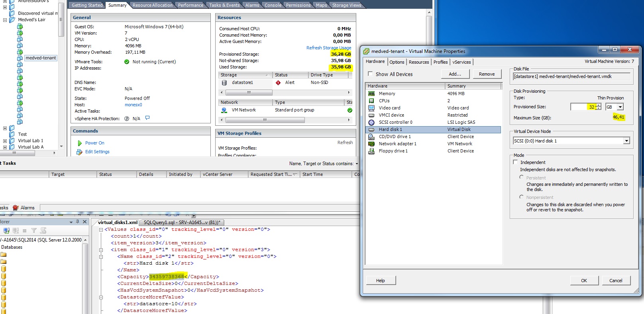
Task: Open the monesx0 host link
Action: [133, 105]
